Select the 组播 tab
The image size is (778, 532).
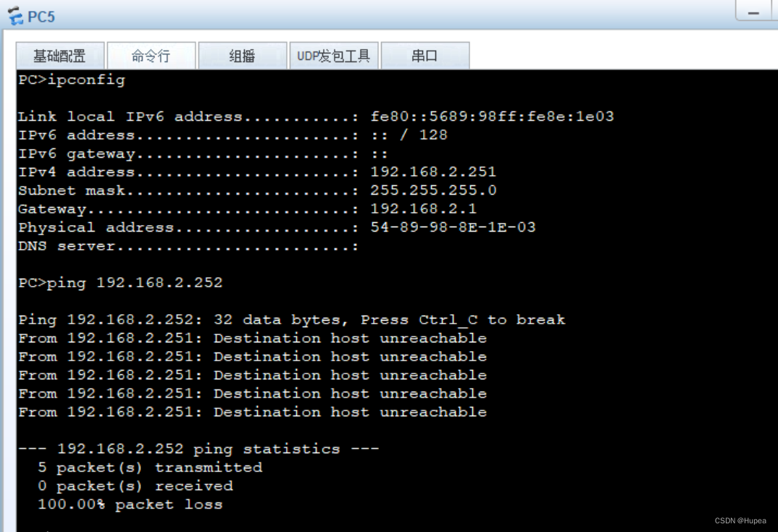[242, 56]
